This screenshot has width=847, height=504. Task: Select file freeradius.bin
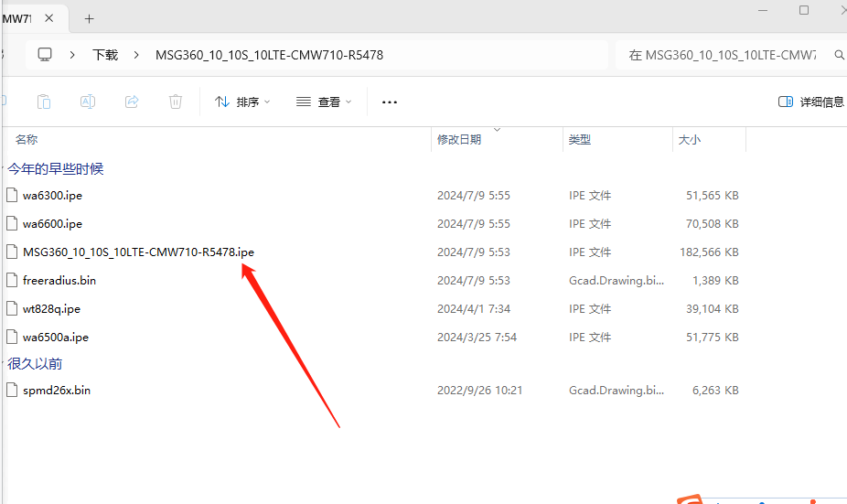(x=59, y=281)
